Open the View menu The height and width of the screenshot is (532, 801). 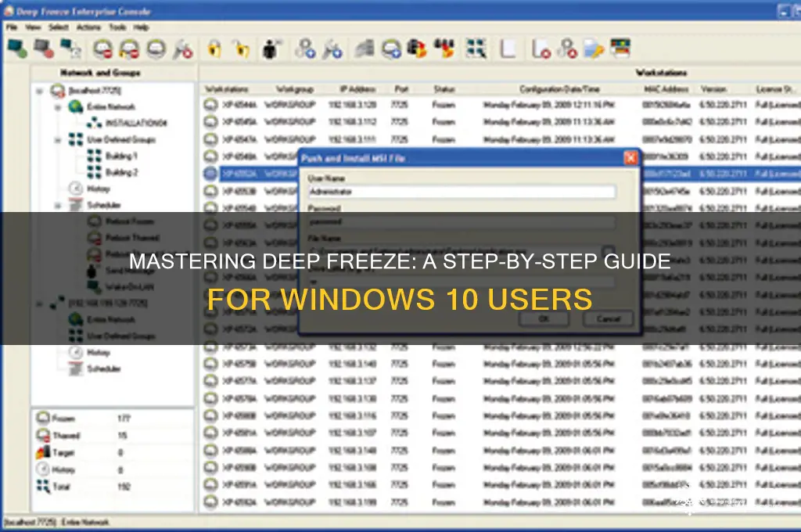33,27
